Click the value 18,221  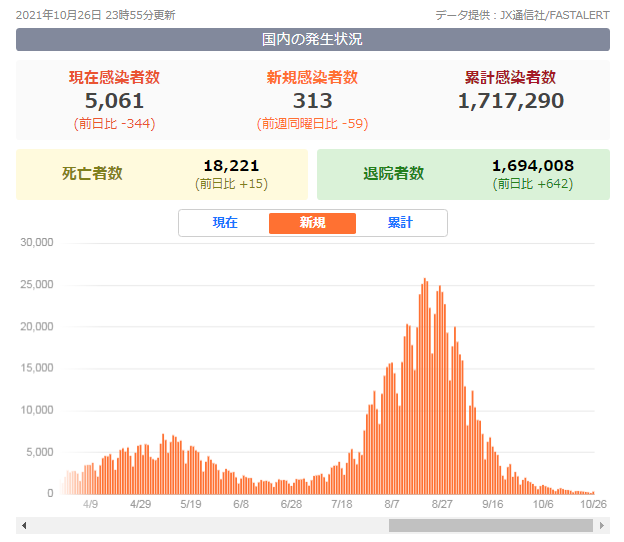(231, 166)
